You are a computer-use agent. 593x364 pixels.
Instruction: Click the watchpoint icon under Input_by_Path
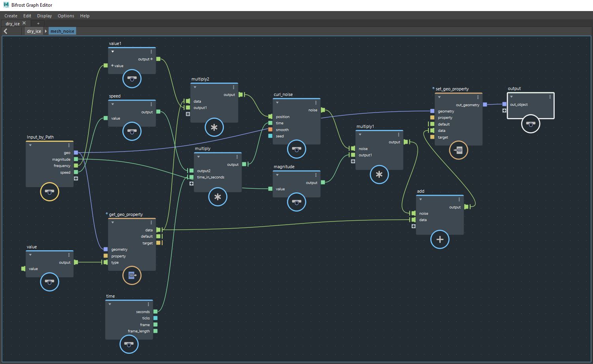(x=49, y=192)
